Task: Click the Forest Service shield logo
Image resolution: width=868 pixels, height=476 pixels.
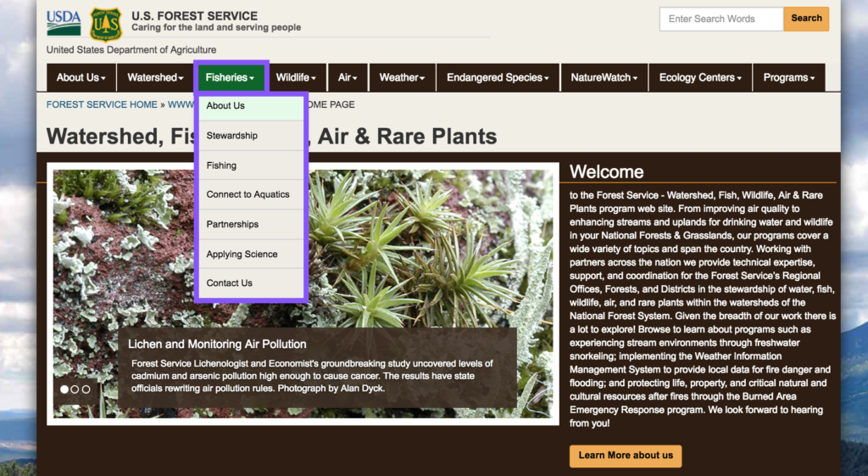Action: [106, 25]
